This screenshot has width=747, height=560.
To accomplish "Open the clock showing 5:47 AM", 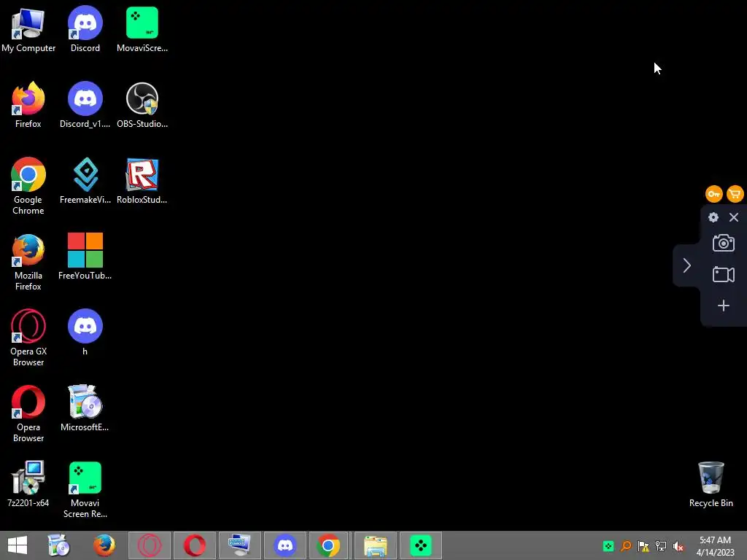I will (x=715, y=546).
